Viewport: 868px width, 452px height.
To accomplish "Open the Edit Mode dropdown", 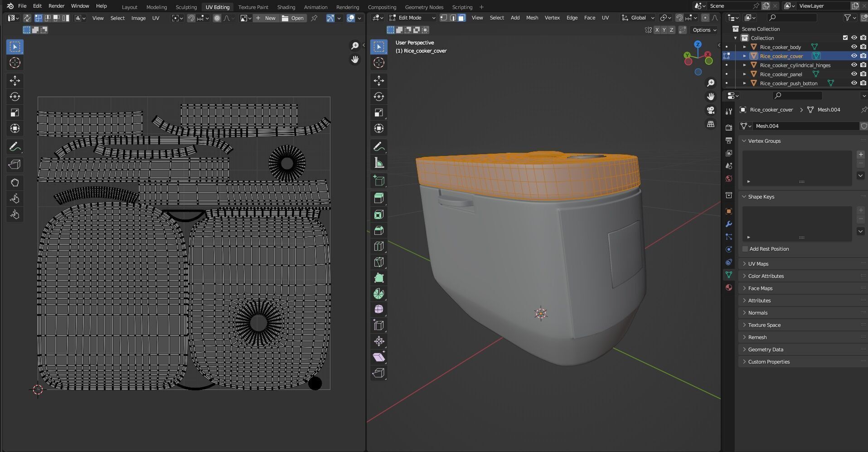I will click(x=412, y=18).
